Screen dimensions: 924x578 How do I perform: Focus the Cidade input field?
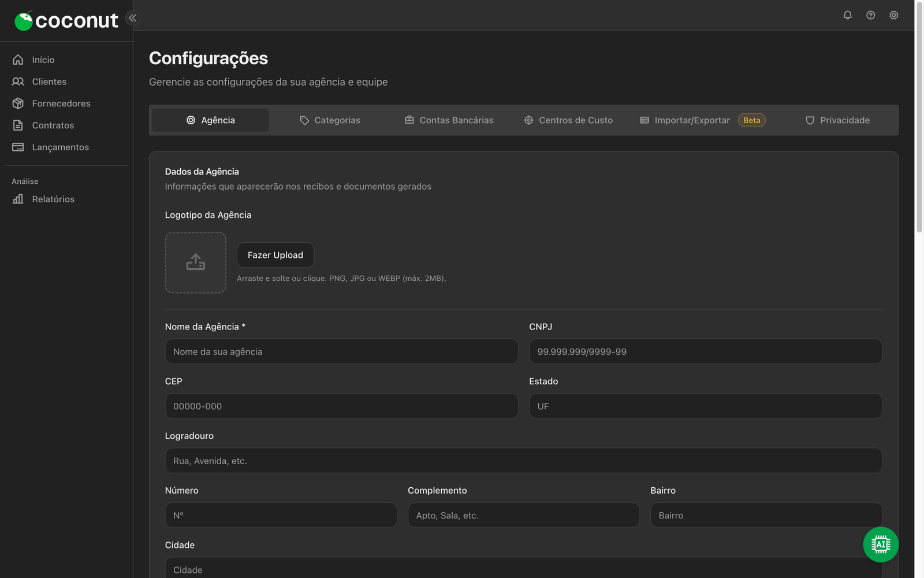524,568
